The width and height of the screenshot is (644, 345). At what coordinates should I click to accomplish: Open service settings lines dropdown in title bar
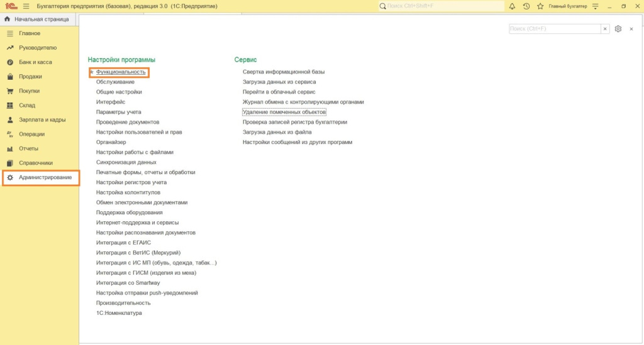click(595, 6)
